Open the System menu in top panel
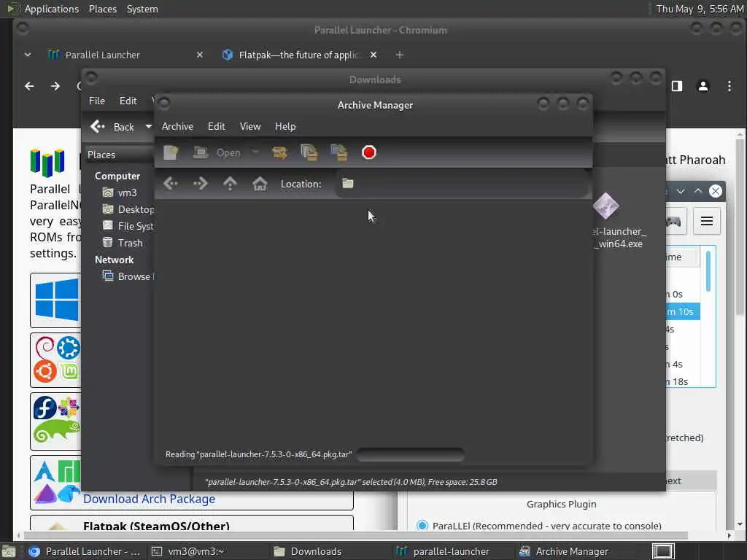 (142, 9)
